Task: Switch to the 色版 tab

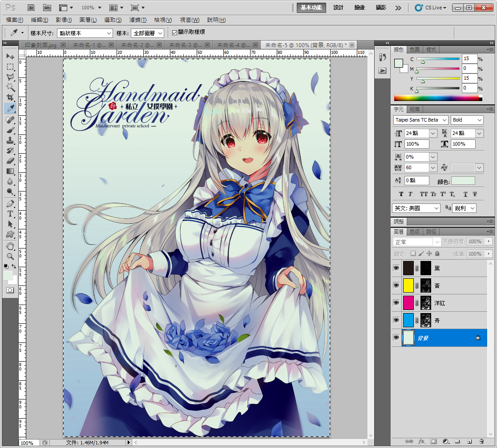Action: click(415, 232)
